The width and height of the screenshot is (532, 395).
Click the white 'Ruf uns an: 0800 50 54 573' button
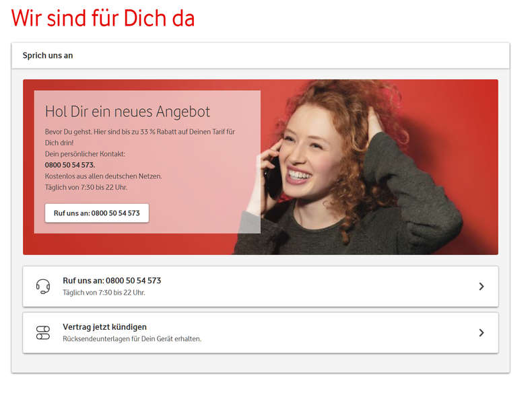point(97,213)
